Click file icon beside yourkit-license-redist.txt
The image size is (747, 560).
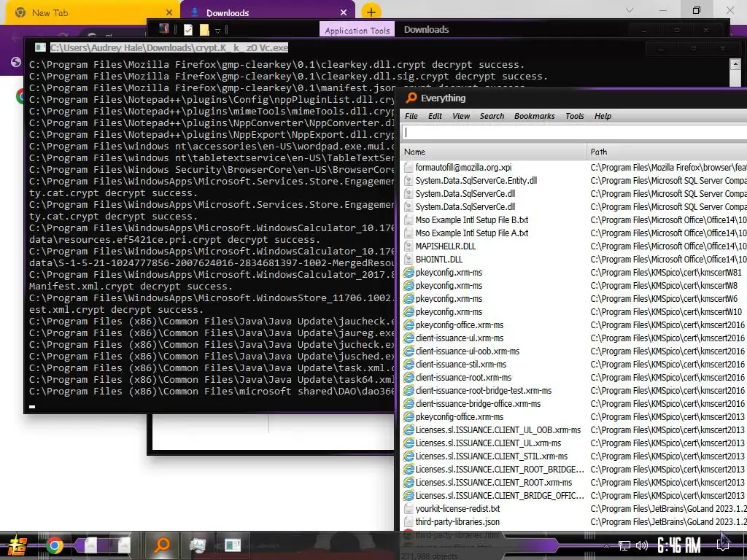409,508
